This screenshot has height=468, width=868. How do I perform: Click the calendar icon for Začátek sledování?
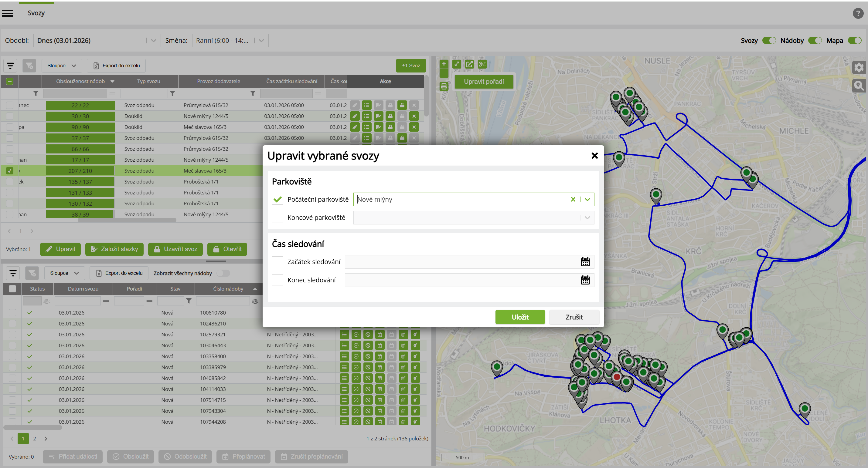coord(585,262)
